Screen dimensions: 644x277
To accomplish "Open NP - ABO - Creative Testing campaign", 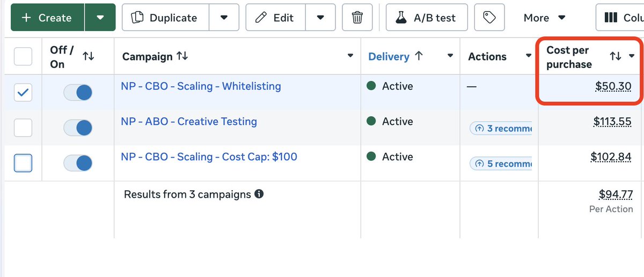I will click(189, 122).
